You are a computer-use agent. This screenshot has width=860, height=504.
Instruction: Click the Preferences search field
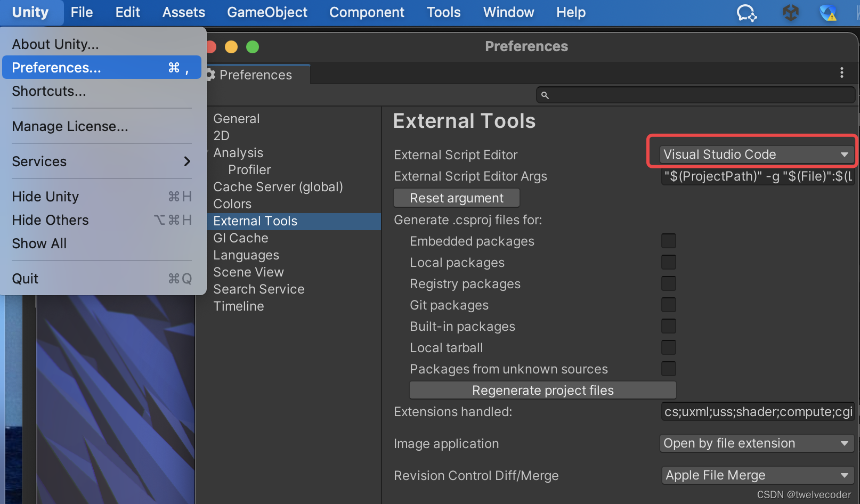click(x=695, y=95)
